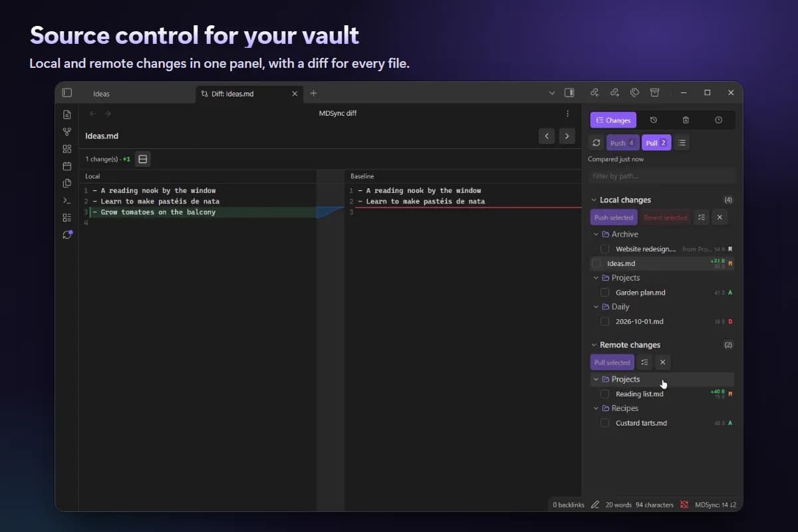Select all remote changes checklist icon
The height and width of the screenshot is (532, 798).
[x=644, y=362]
